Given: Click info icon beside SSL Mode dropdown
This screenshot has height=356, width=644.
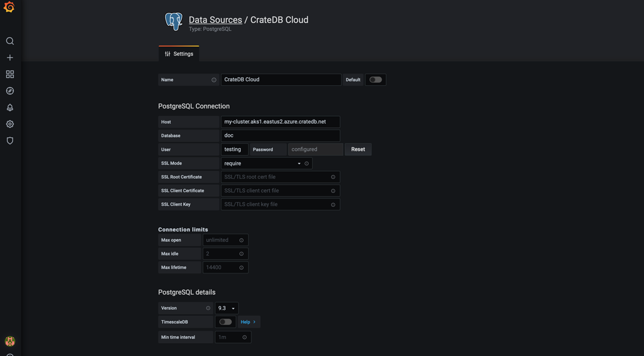Looking at the screenshot, I should pos(307,163).
